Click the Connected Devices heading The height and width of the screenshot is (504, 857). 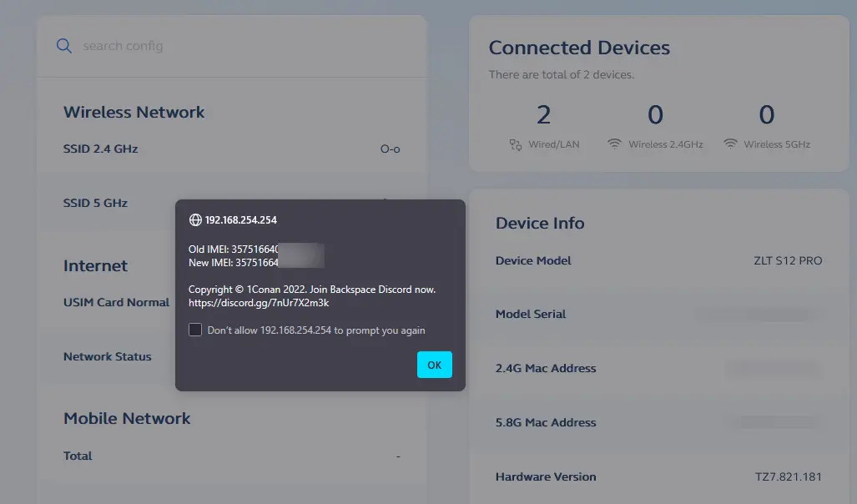579,48
